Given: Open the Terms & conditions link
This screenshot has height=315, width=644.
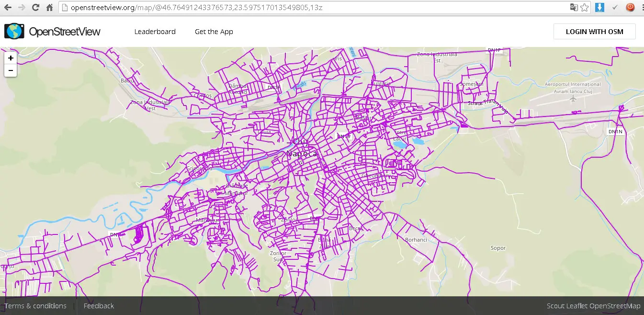Looking at the screenshot, I should [35, 306].
